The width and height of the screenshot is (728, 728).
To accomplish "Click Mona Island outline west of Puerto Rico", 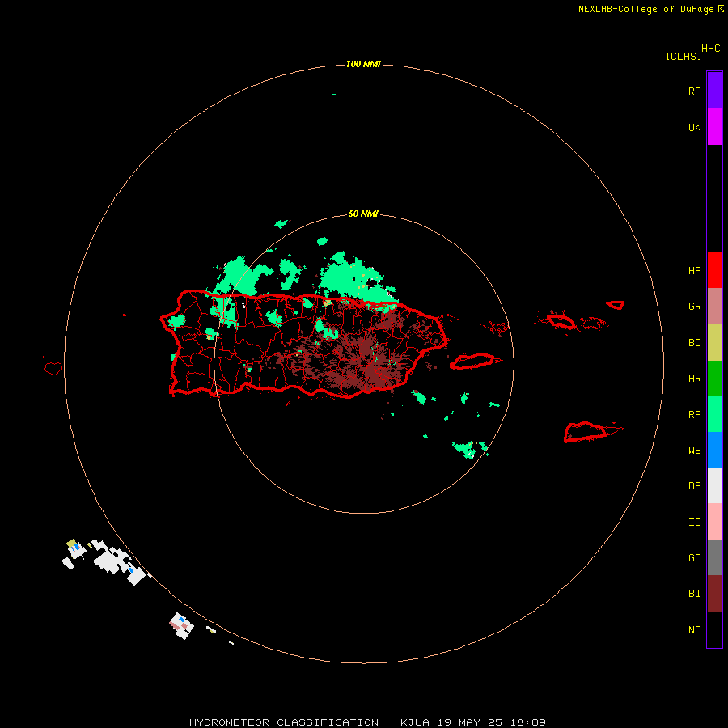I will tap(53, 369).
